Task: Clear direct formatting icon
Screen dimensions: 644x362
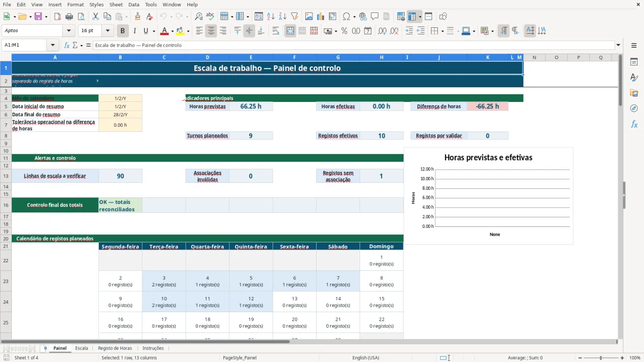Action: 149,17
